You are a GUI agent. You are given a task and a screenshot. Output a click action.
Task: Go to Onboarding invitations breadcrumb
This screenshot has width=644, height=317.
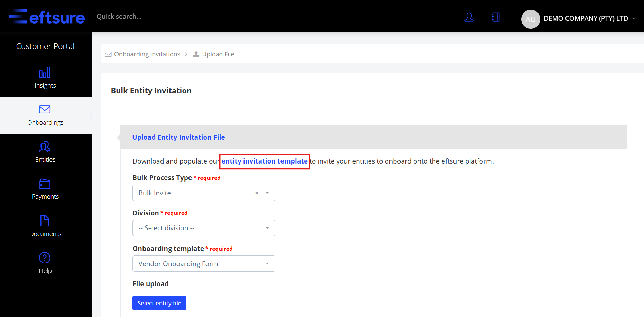click(147, 54)
